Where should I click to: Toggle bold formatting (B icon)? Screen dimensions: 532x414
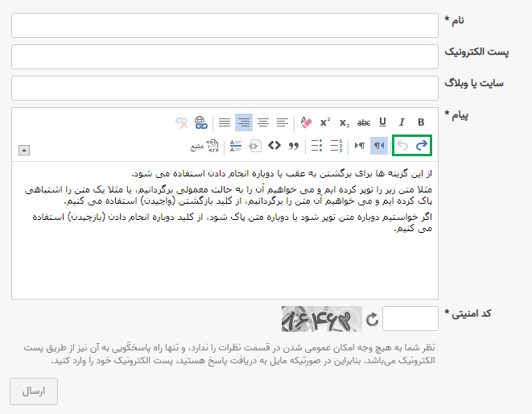[x=421, y=122]
